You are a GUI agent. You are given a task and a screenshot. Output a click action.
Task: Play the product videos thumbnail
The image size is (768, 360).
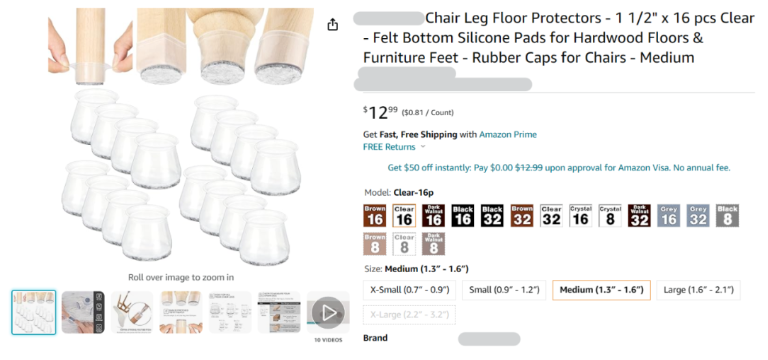point(328,312)
